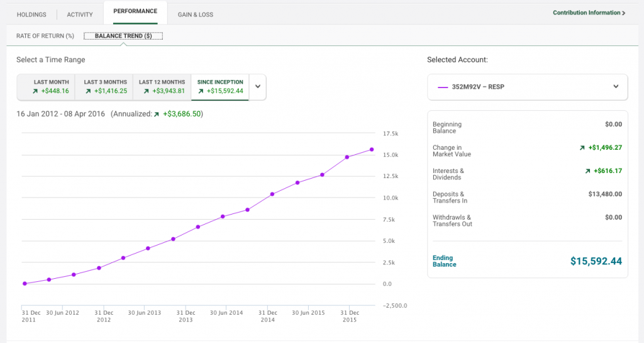Click the green arrow beside Annualized value
644x343 pixels.
(x=157, y=115)
